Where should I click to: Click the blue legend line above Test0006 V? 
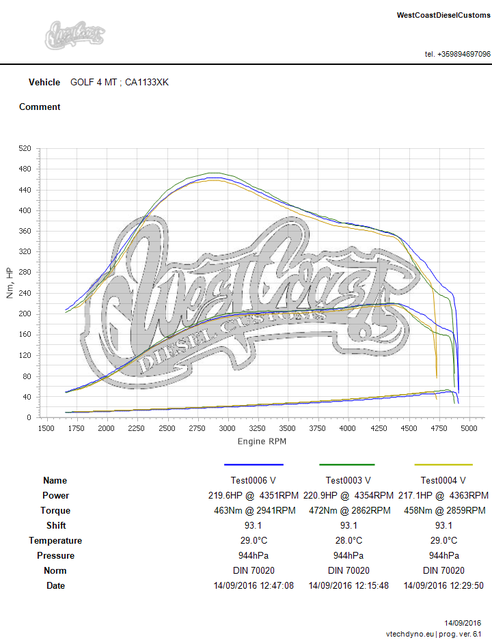tap(254, 464)
